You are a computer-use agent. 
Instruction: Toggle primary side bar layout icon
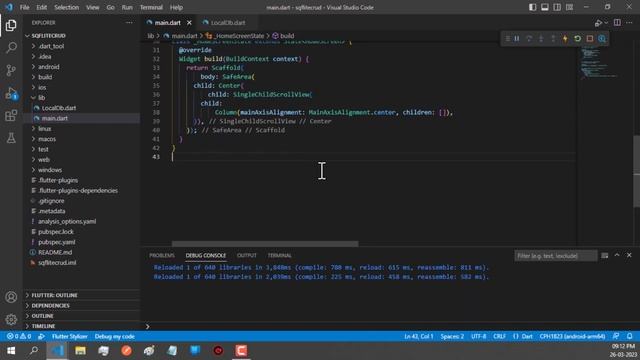click(533, 7)
